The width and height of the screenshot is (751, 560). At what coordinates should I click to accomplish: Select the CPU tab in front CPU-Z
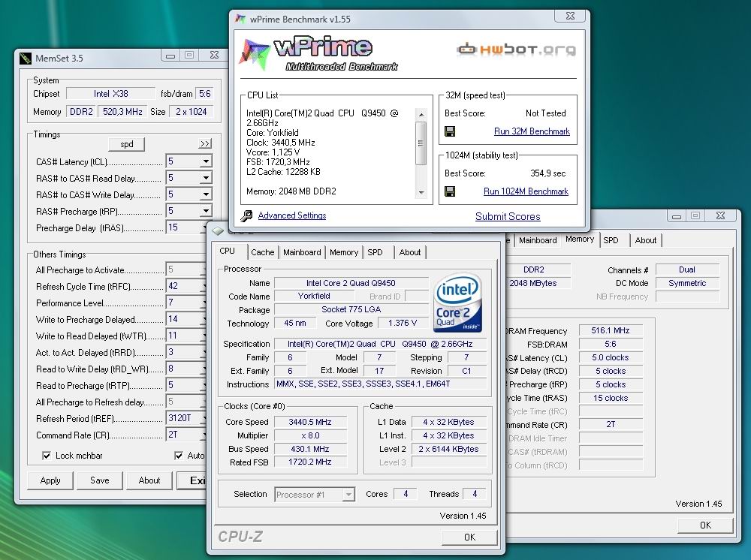pyautogui.click(x=228, y=251)
